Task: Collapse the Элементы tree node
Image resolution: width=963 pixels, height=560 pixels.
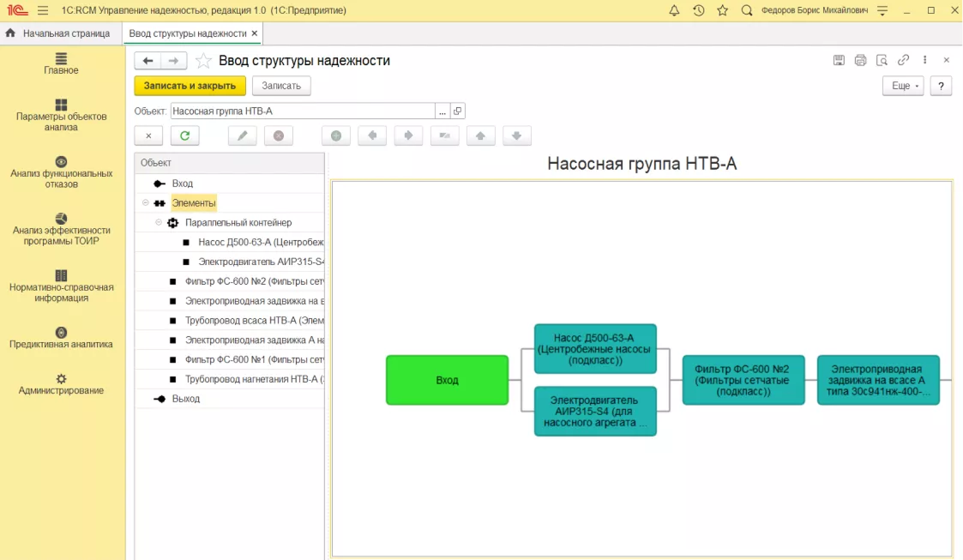Action: coord(146,202)
